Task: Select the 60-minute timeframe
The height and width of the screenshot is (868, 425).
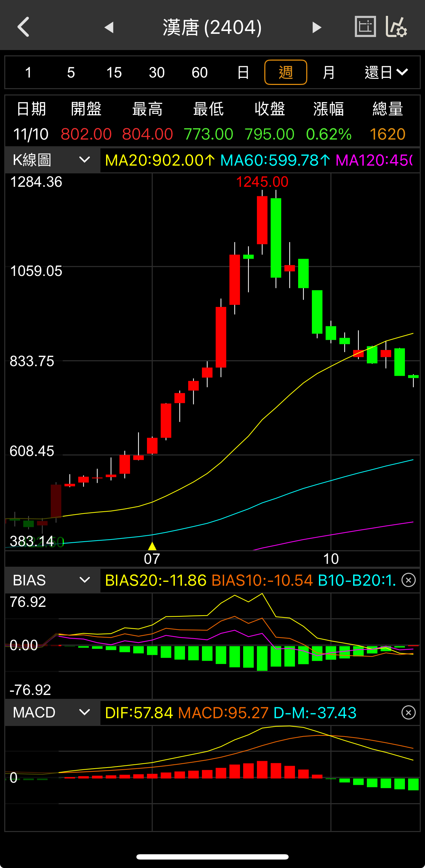Action: [x=199, y=73]
